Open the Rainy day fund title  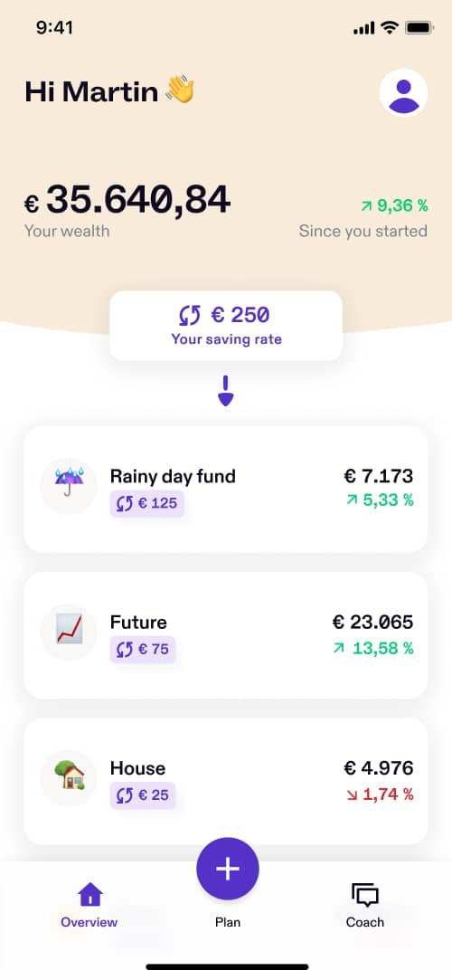click(173, 476)
